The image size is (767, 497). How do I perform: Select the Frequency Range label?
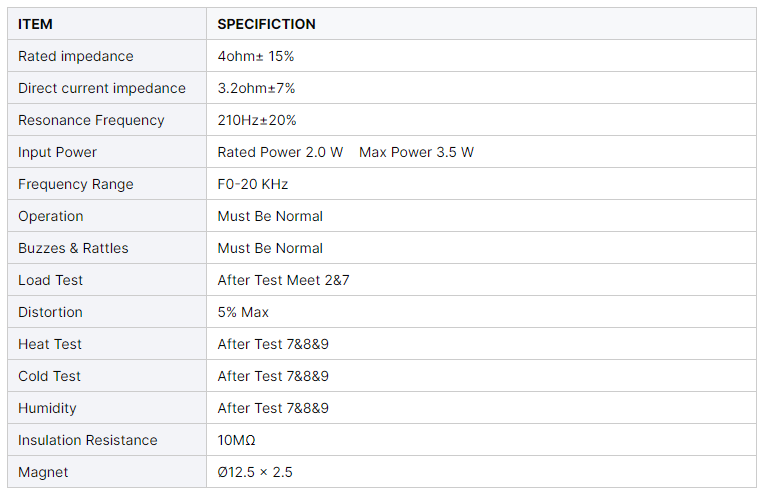tap(75, 184)
